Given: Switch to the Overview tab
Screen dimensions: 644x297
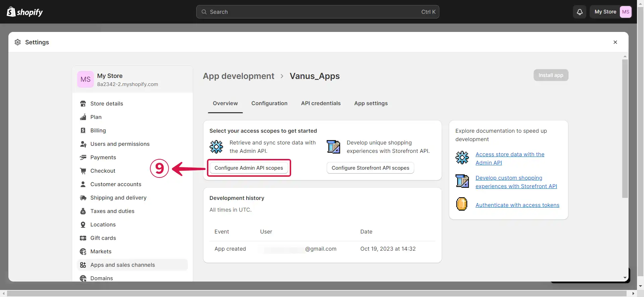Looking at the screenshot, I should pyautogui.click(x=225, y=103).
